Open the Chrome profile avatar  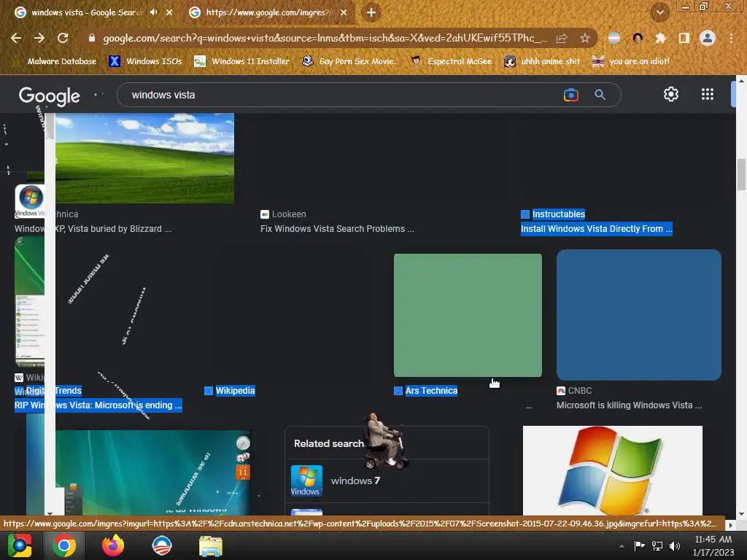tap(708, 38)
